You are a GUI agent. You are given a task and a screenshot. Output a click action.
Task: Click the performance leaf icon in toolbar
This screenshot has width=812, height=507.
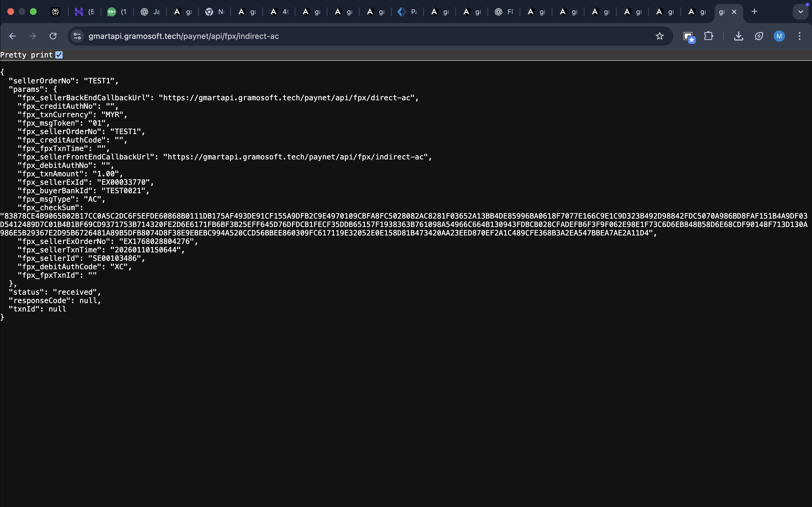click(759, 36)
